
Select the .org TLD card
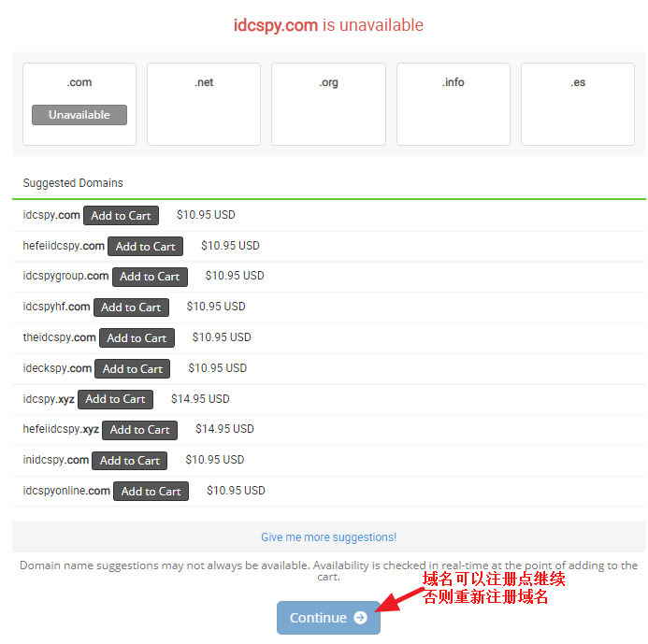click(328, 104)
